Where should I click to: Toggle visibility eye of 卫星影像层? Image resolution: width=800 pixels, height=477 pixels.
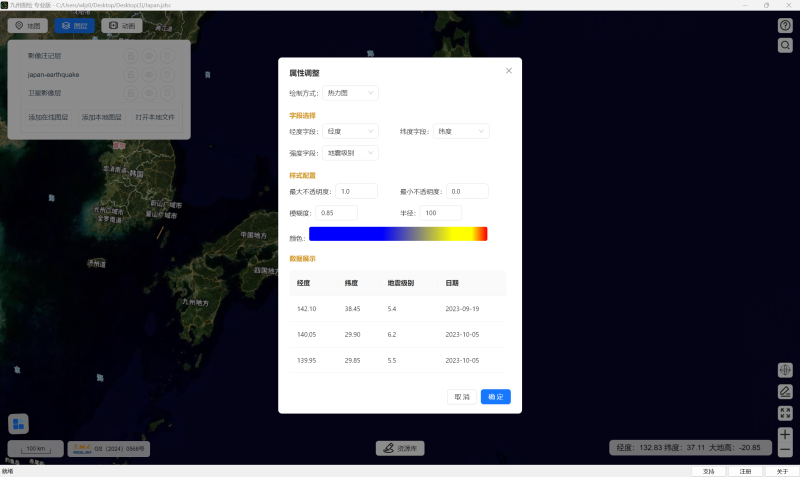tap(149, 93)
